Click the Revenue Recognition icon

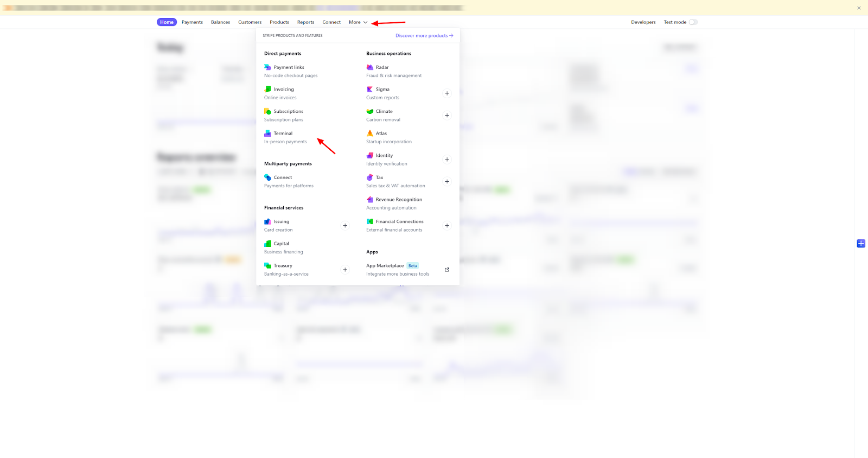click(x=369, y=199)
